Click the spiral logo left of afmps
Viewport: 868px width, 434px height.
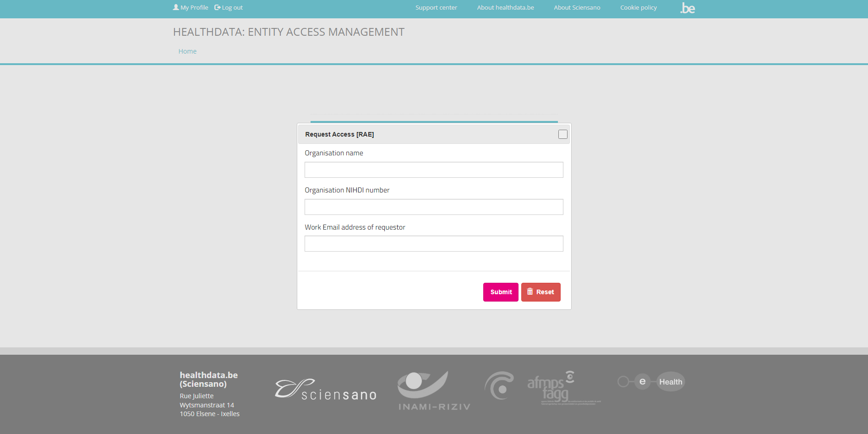(499, 385)
